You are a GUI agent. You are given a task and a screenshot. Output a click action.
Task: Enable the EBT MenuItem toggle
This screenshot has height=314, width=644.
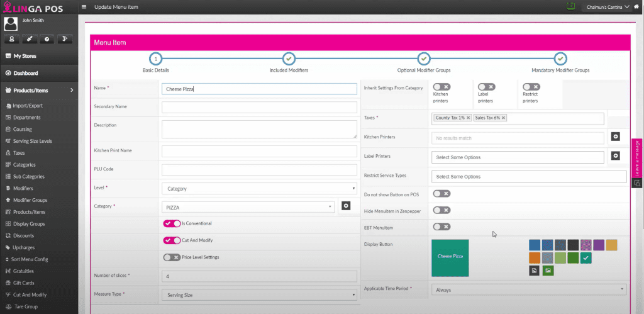tap(441, 226)
